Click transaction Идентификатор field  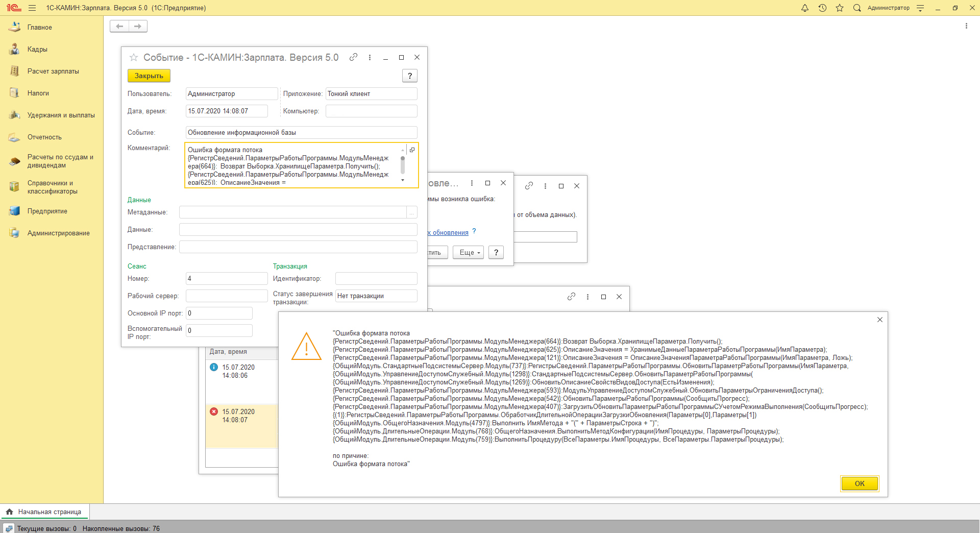click(376, 279)
